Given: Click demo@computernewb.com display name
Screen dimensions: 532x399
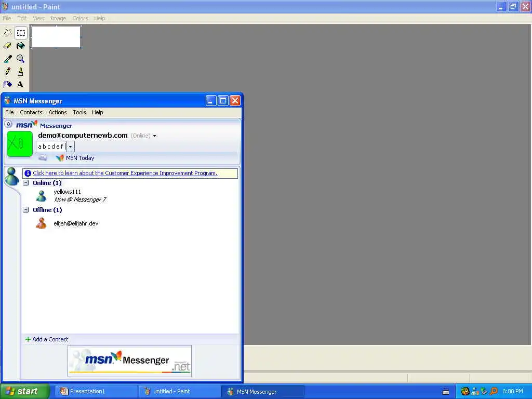Looking at the screenshot, I should (x=83, y=136).
